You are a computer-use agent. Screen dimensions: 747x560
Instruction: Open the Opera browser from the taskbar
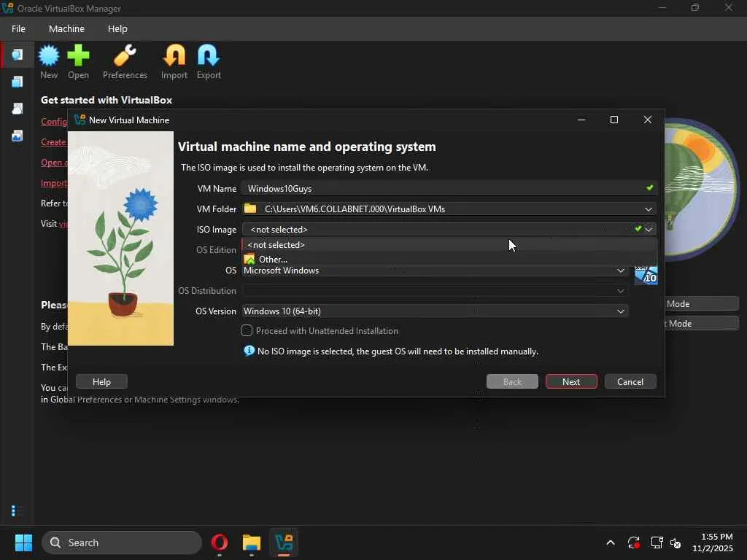pyautogui.click(x=219, y=542)
